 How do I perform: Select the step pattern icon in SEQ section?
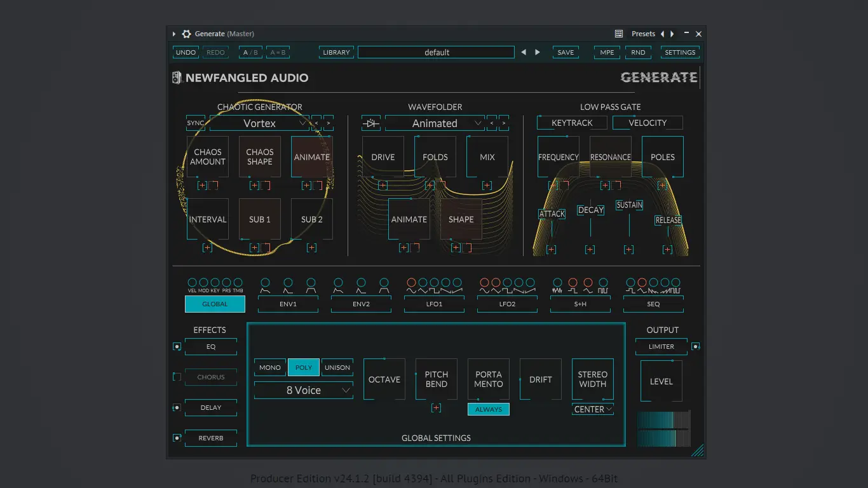(632, 284)
